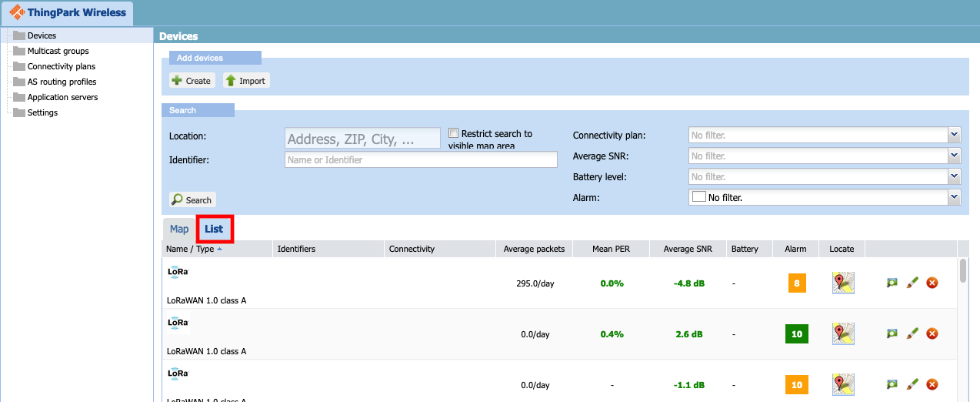980x402 pixels.
Task: Open the Connectivity plan filter dropdown
Action: point(955,135)
